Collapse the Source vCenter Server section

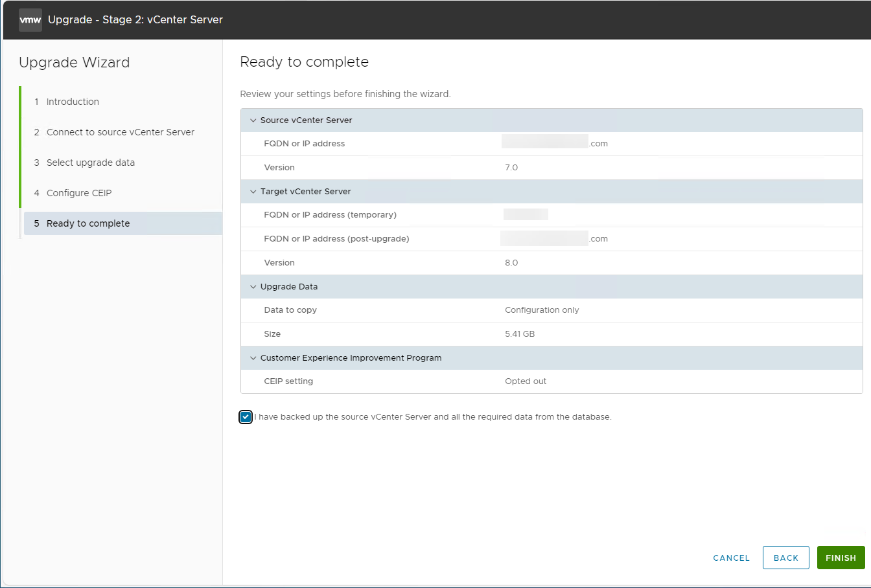click(253, 120)
